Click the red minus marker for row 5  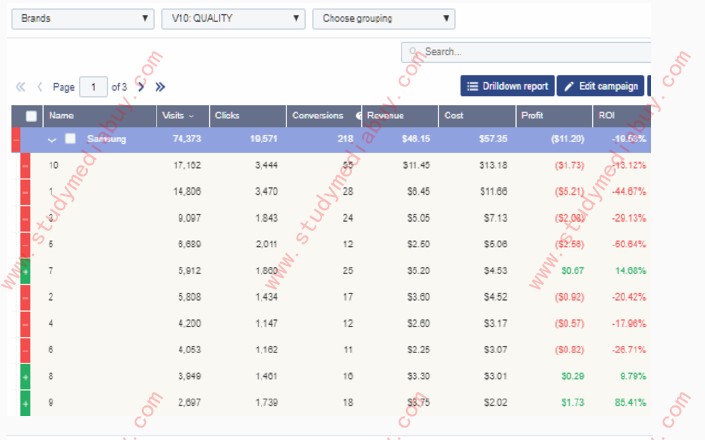pos(25,245)
